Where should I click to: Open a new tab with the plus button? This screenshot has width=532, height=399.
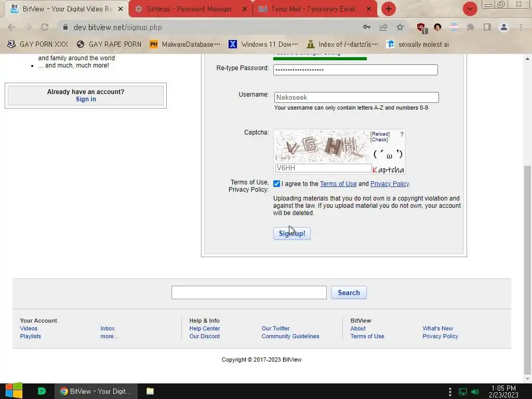click(x=389, y=9)
